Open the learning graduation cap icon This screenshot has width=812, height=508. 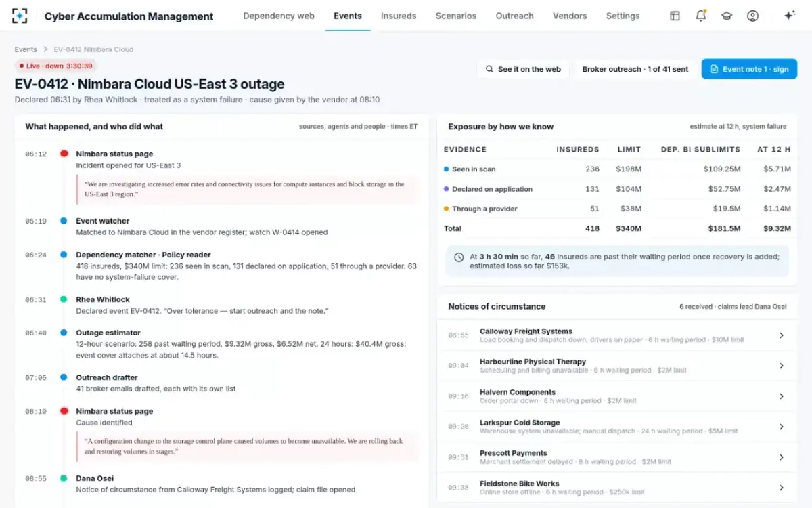pyautogui.click(x=727, y=16)
